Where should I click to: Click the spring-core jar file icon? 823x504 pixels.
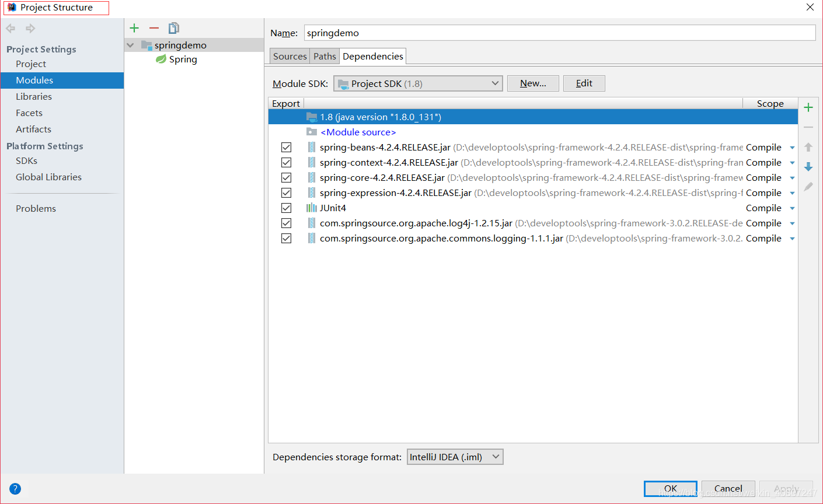[x=312, y=177]
